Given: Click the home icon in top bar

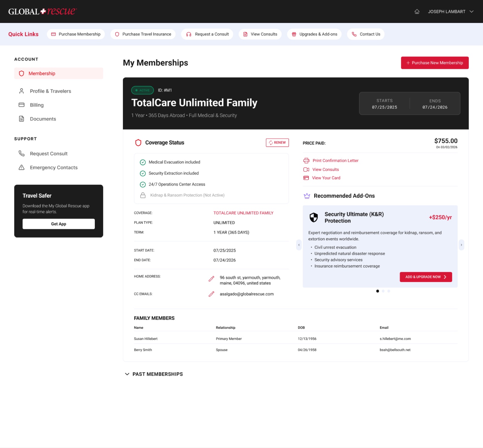Looking at the screenshot, I should coord(417,11).
